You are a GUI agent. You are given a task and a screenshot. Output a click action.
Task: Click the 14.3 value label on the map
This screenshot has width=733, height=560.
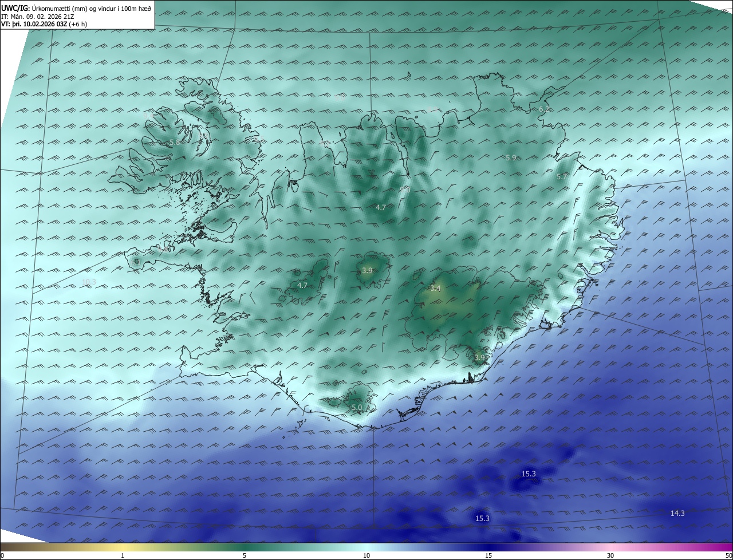coord(677,514)
